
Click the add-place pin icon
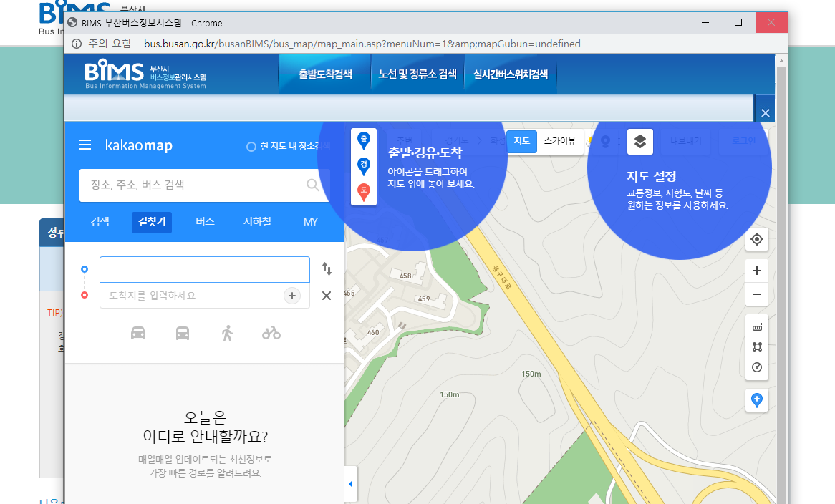pyautogui.click(x=757, y=400)
